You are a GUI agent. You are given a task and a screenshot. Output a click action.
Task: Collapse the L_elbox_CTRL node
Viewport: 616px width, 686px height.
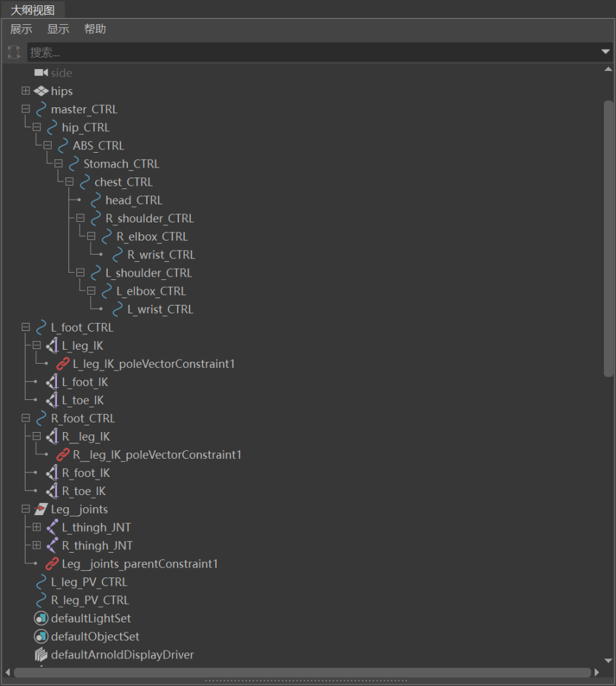[91, 291]
